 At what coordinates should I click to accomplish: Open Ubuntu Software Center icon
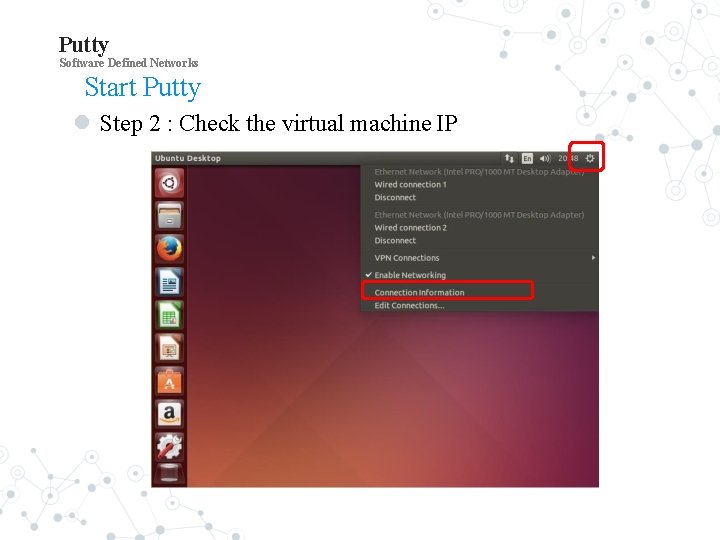click(x=169, y=381)
